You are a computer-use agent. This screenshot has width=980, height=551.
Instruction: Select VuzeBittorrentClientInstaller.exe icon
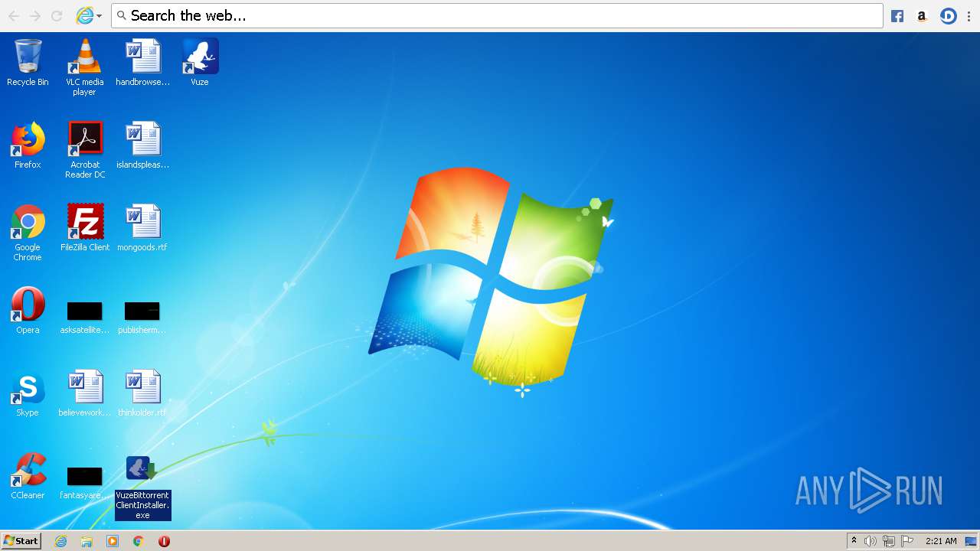pos(142,487)
